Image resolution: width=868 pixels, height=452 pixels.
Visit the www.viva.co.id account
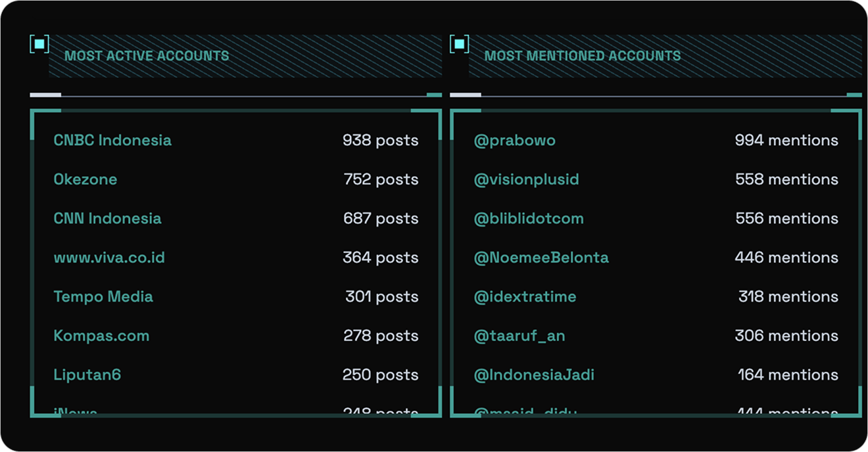109,258
